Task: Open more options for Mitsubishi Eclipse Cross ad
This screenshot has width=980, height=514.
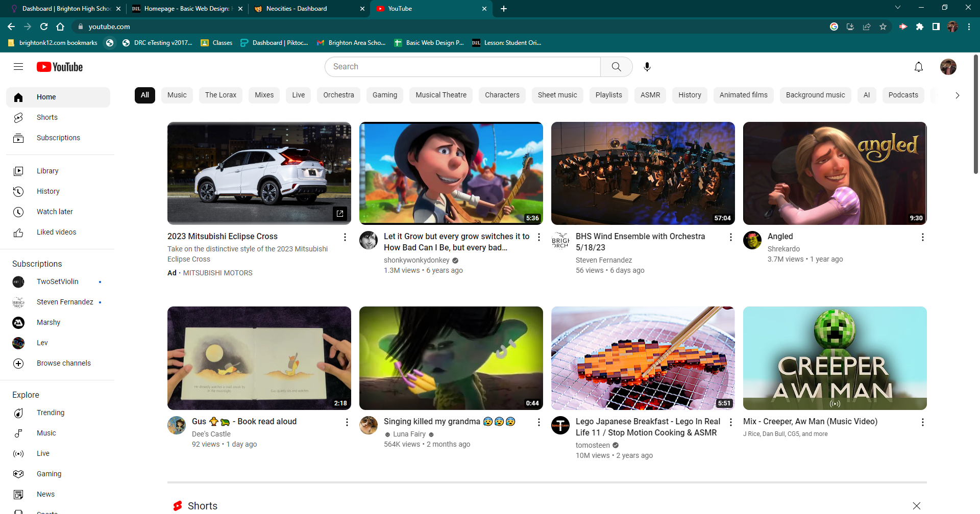Action: (x=345, y=237)
